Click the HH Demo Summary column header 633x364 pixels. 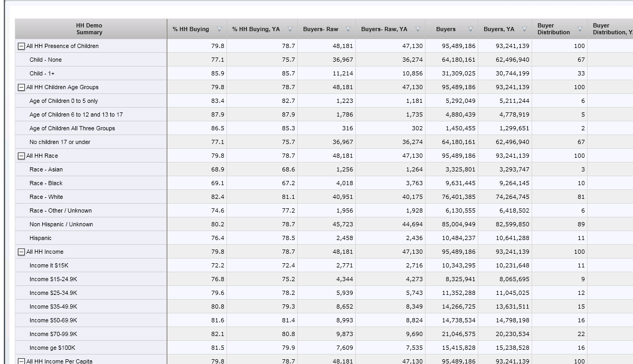click(89, 29)
